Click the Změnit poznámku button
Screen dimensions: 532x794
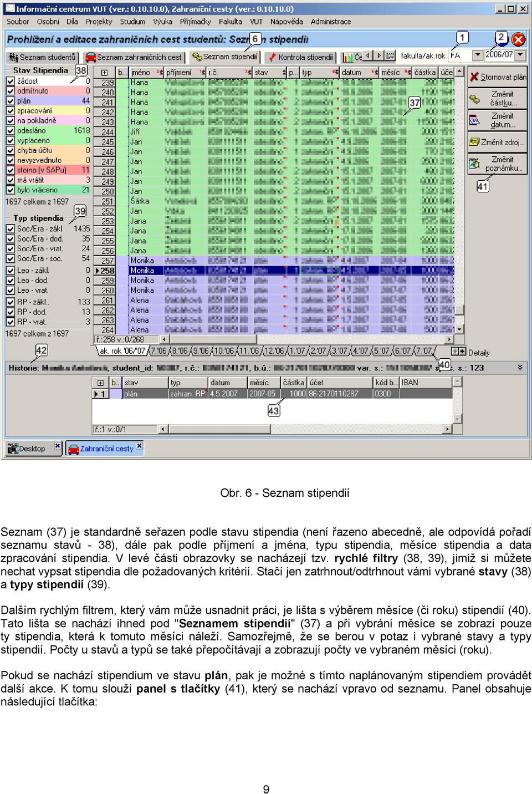coord(497,164)
